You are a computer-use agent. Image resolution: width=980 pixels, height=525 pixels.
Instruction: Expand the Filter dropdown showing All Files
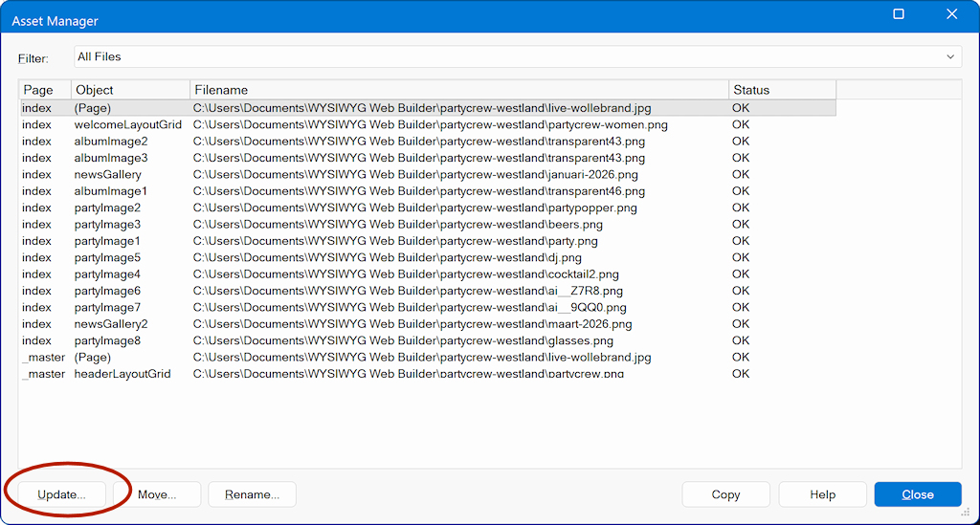tap(517, 57)
